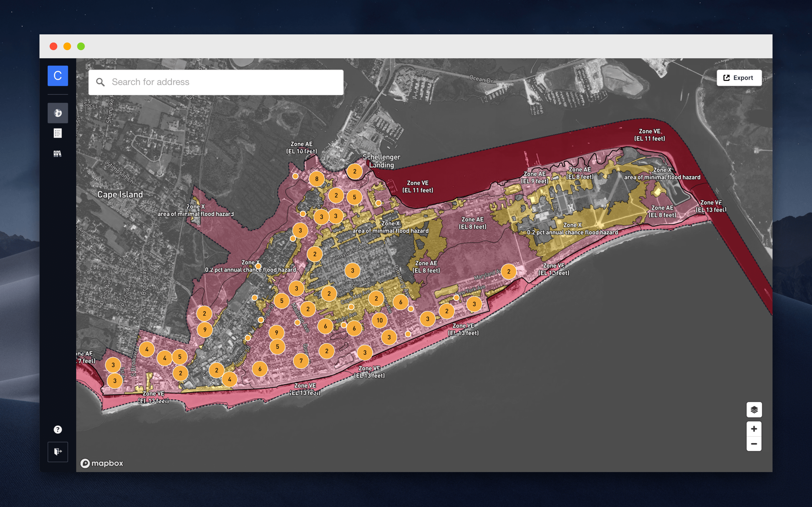
Task: Click the cluster marker showing 10
Action: 379,320
